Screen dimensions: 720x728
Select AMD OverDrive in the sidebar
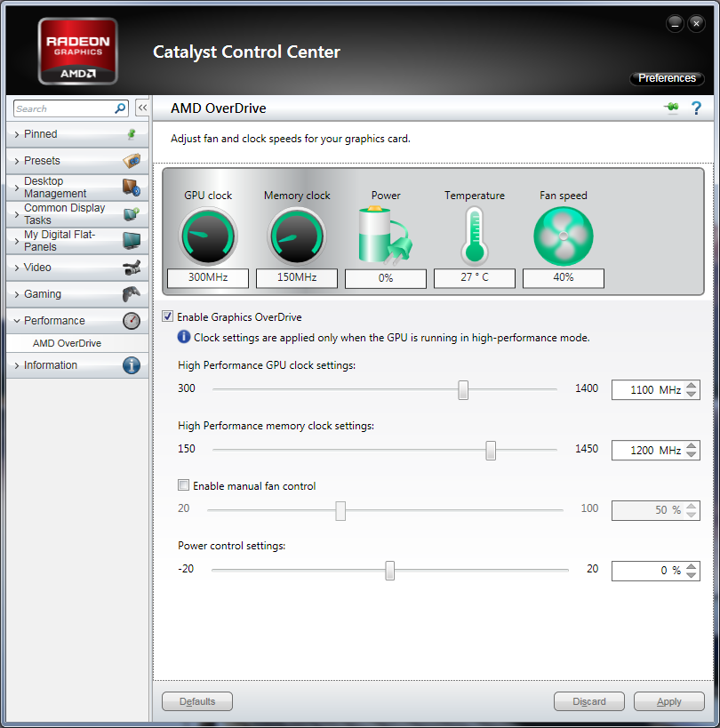coord(67,343)
